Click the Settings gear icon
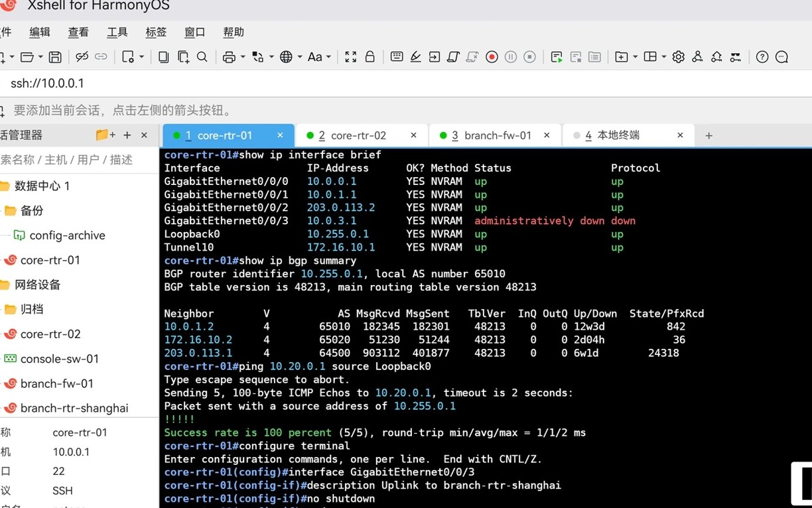 point(678,57)
